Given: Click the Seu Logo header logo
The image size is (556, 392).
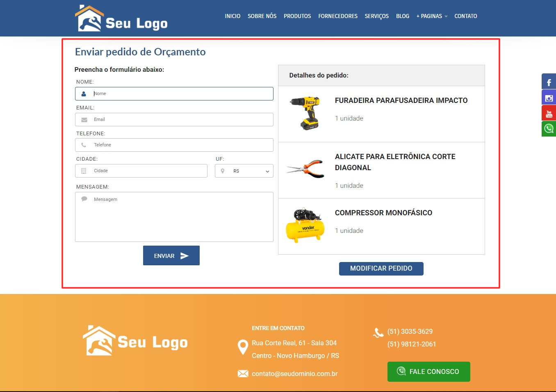Looking at the screenshot, I should pos(121,19).
